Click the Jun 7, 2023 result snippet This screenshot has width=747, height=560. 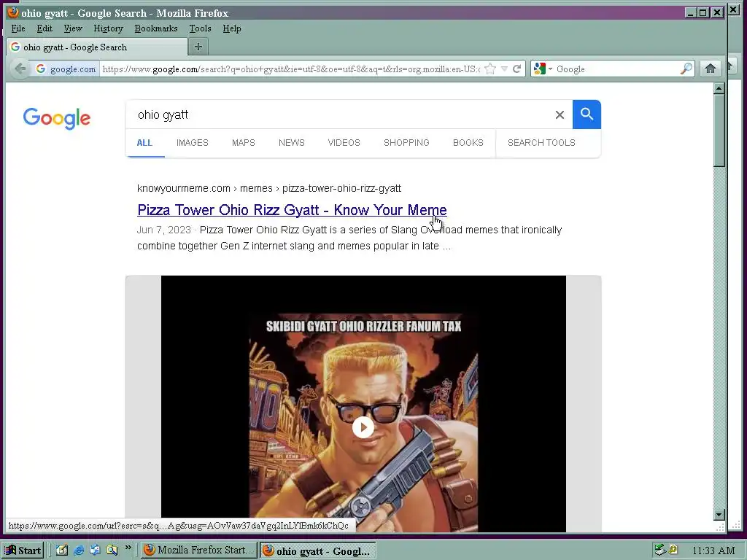349,238
